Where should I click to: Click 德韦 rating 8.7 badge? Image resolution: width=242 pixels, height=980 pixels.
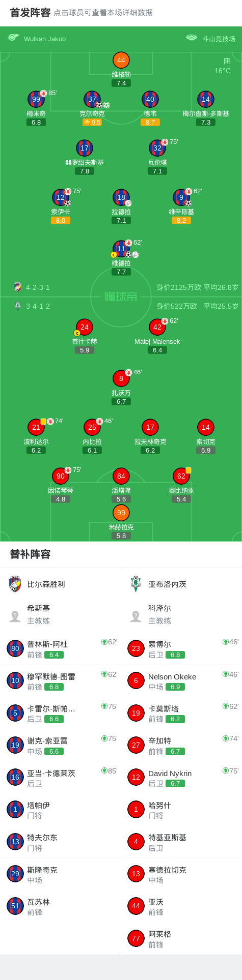tap(150, 122)
